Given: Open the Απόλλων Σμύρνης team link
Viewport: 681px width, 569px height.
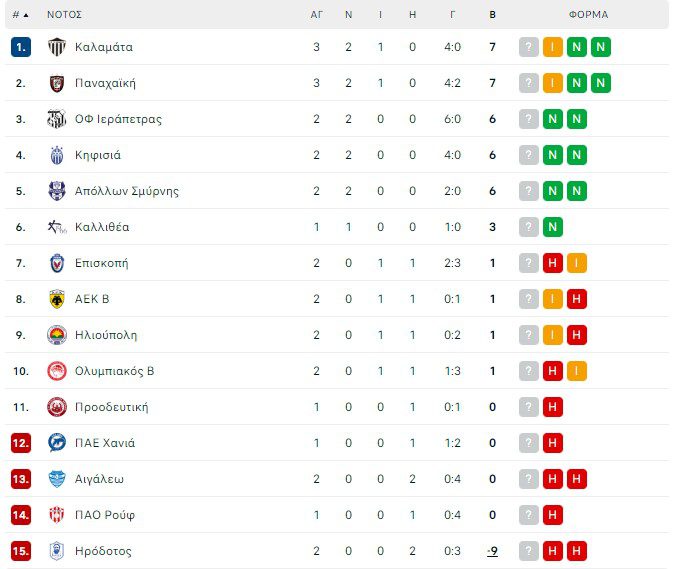Looking at the screenshot, I should pyautogui.click(x=127, y=191).
